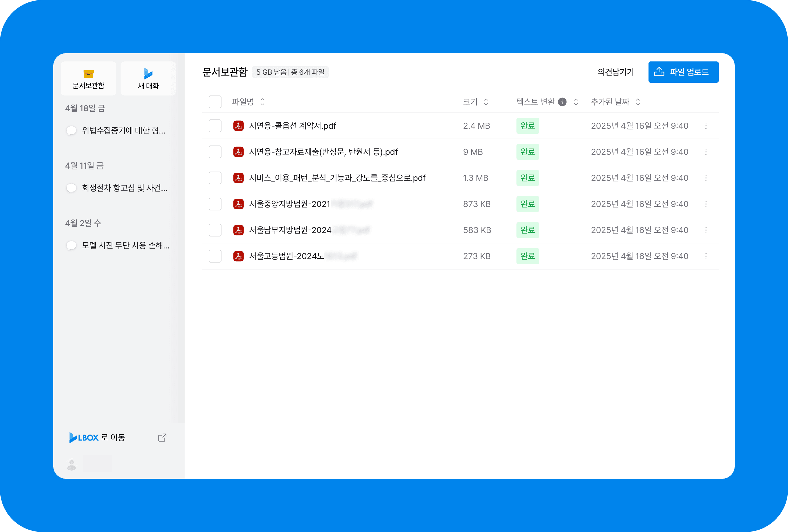788x532 pixels.
Task: Click date cell of 273 KB row
Action: [x=639, y=256]
